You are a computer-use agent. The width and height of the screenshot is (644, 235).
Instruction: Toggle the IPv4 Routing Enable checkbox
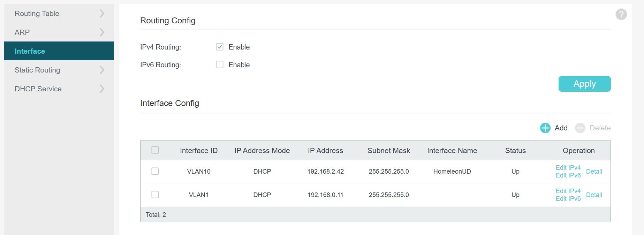pos(220,47)
